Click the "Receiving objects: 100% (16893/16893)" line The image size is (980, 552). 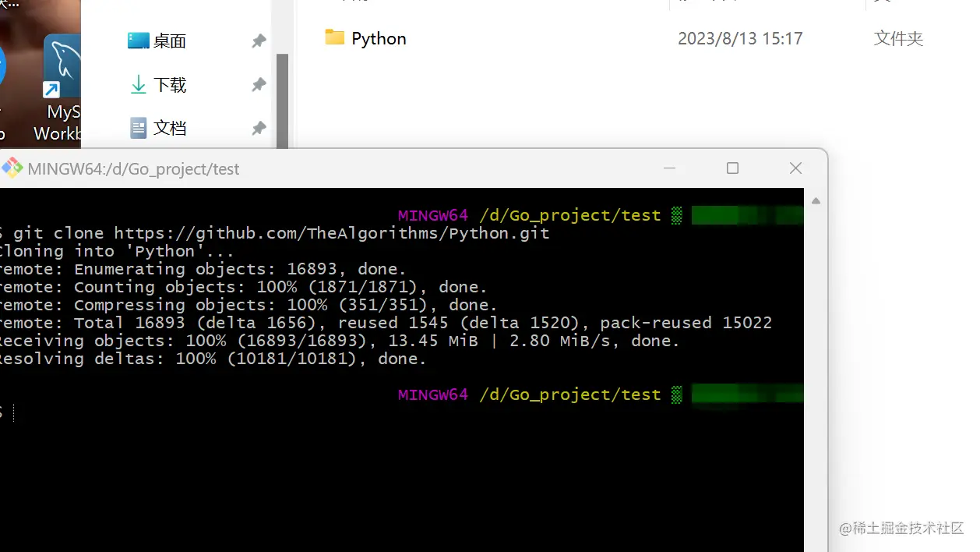(340, 341)
